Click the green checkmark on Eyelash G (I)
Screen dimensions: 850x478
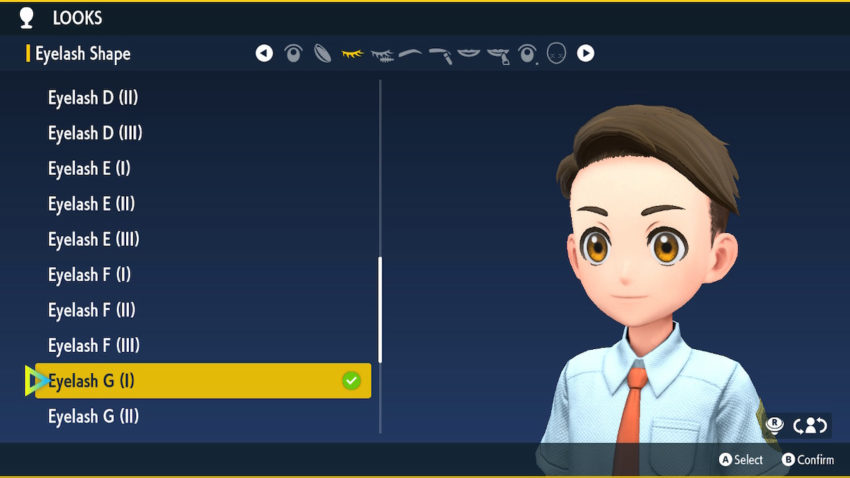pyautogui.click(x=351, y=381)
